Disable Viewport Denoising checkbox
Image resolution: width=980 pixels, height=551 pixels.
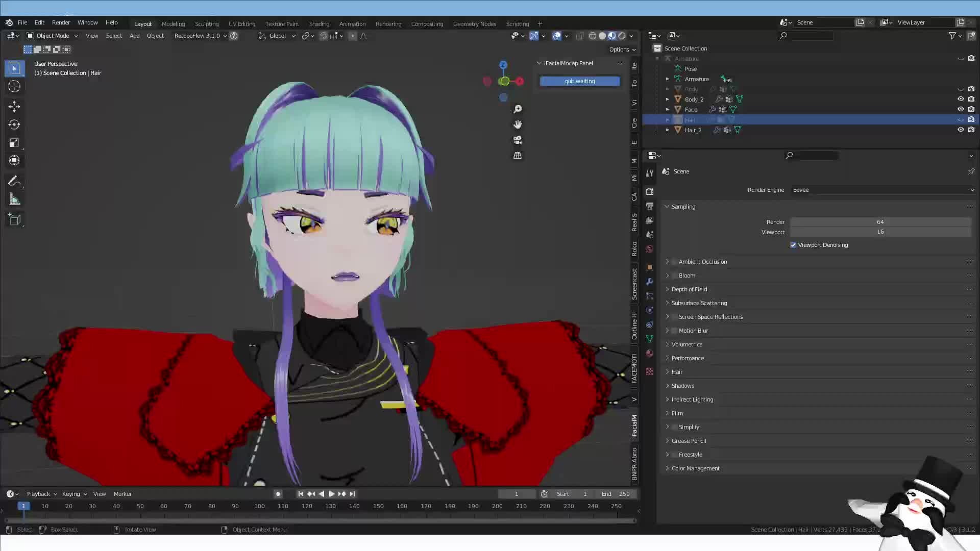tap(793, 245)
